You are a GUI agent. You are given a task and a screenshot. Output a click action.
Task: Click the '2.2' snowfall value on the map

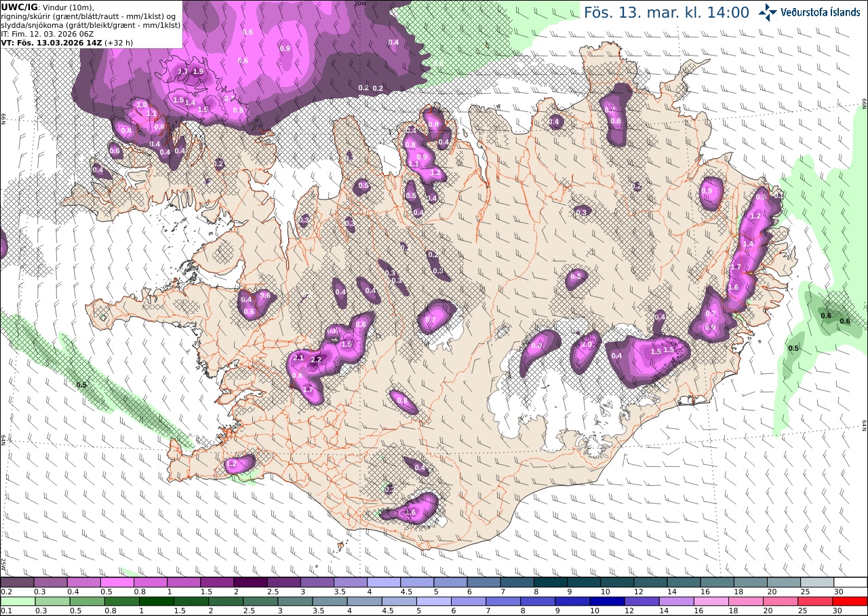click(316, 360)
